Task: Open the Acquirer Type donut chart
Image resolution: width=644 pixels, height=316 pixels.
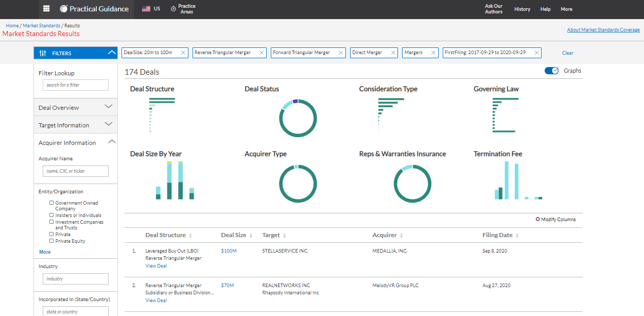Action: (298, 184)
